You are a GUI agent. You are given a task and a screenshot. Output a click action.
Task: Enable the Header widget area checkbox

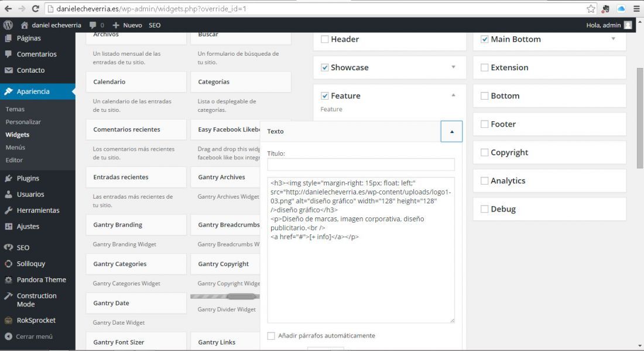point(324,39)
